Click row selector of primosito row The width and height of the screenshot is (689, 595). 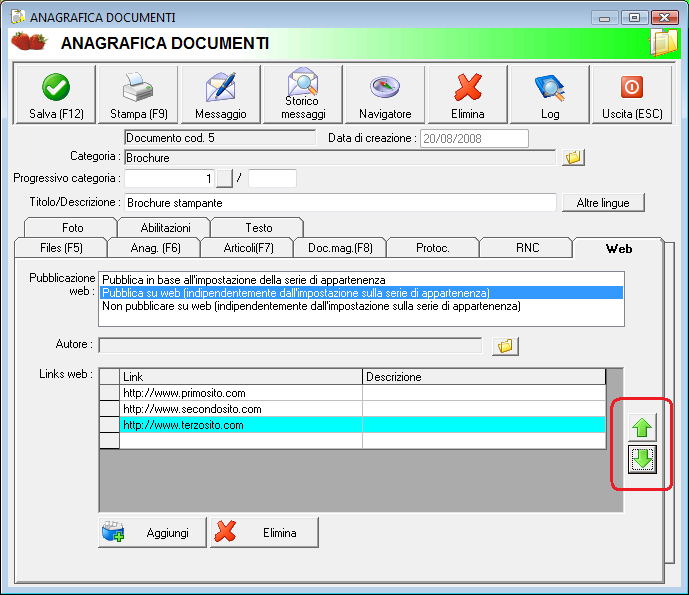tap(109, 393)
